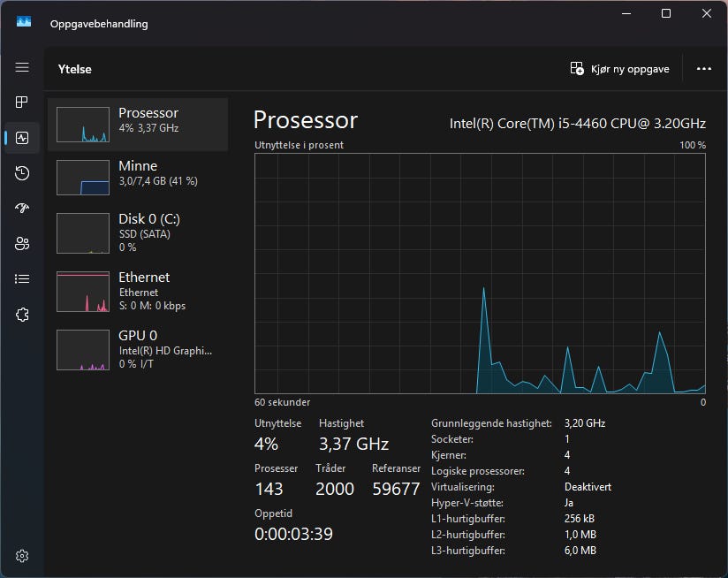Click the '256 kB' L1-hurtigbuffer value
The width and height of the screenshot is (728, 578).
point(580,519)
